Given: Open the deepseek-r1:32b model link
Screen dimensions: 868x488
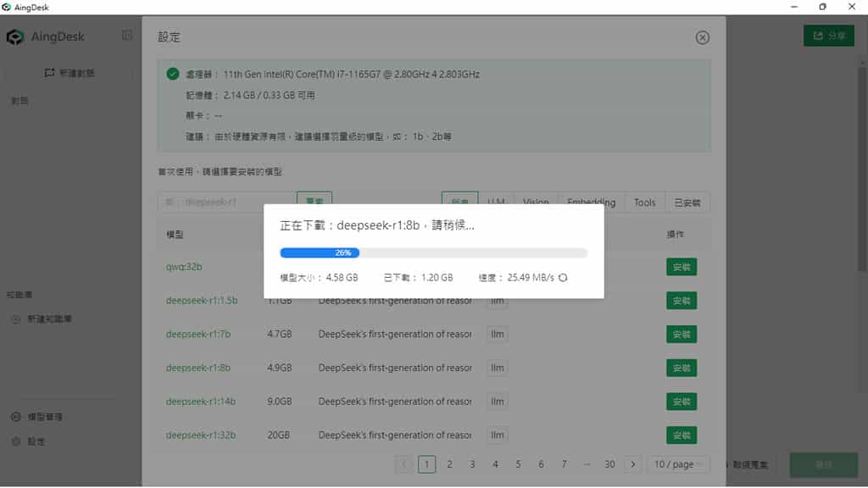Looking at the screenshot, I should click(x=200, y=435).
